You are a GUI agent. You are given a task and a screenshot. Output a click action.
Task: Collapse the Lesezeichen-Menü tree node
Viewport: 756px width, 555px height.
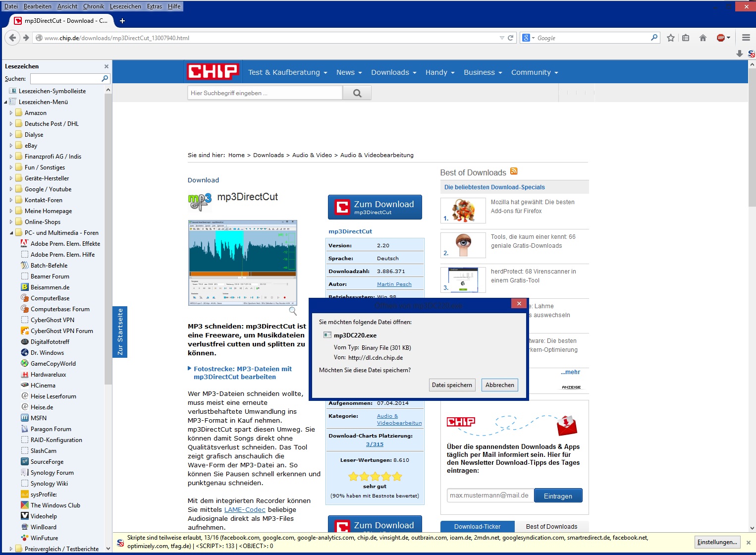tap(5, 102)
